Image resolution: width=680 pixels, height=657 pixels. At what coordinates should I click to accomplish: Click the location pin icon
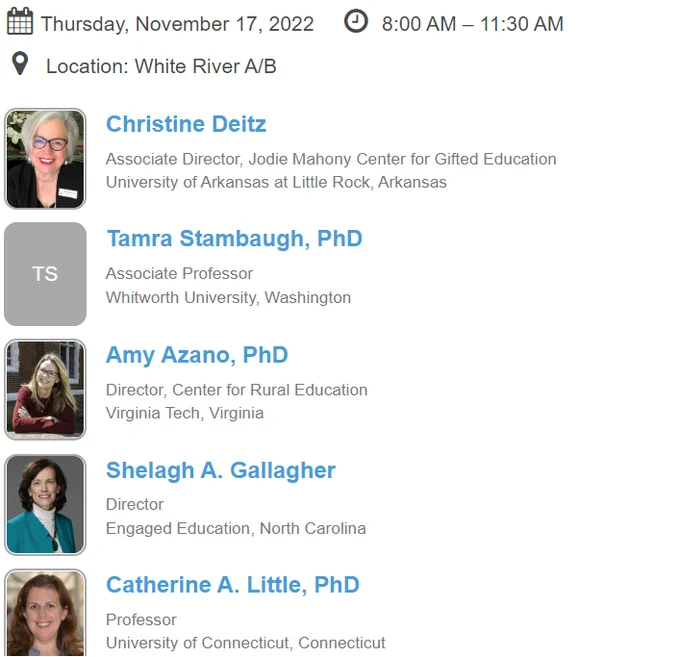coord(20,64)
